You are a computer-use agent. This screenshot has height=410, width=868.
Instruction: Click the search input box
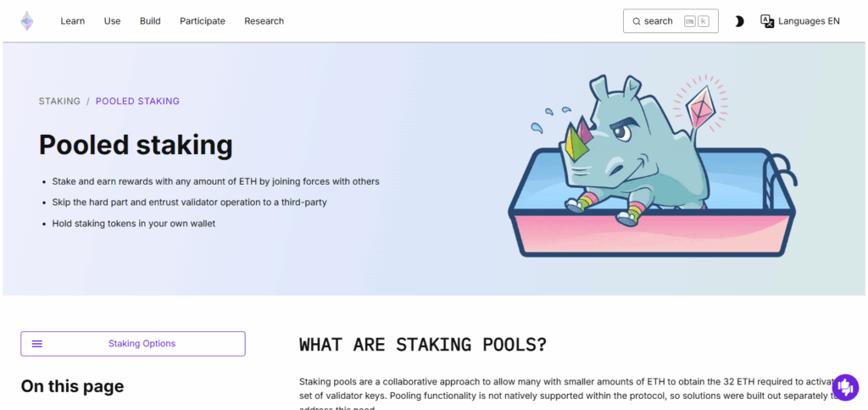click(659, 21)
